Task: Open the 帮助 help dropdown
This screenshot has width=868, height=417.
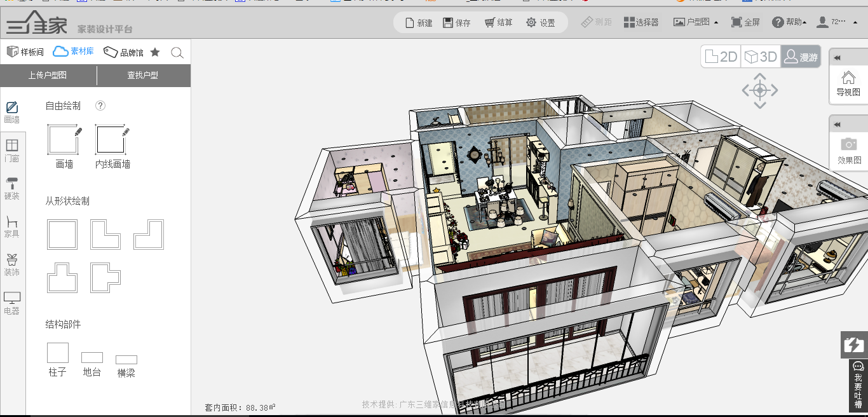Action: [789, 22]
